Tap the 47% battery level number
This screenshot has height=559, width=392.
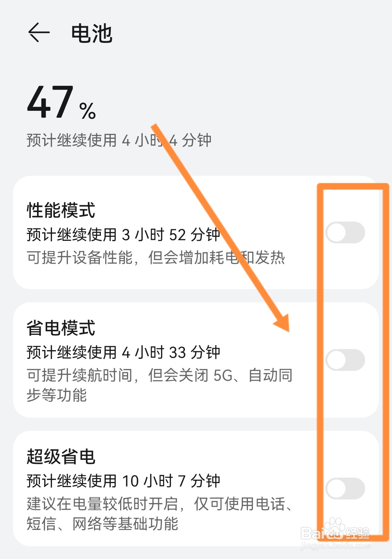[x=51, y=102]
